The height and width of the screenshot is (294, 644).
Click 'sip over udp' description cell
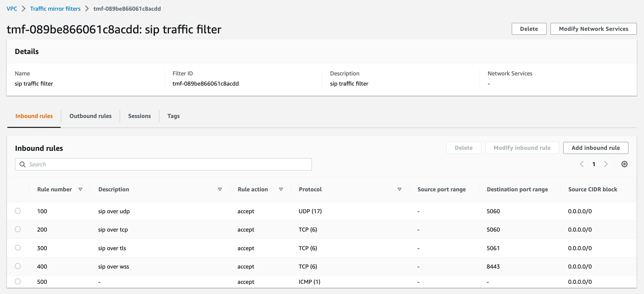tap(114, 211)
